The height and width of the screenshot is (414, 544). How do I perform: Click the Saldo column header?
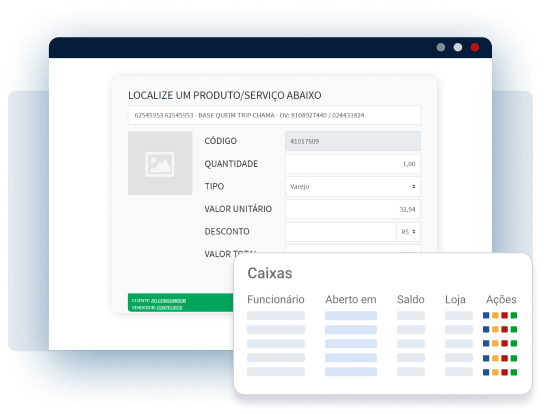tap(411, 299)
